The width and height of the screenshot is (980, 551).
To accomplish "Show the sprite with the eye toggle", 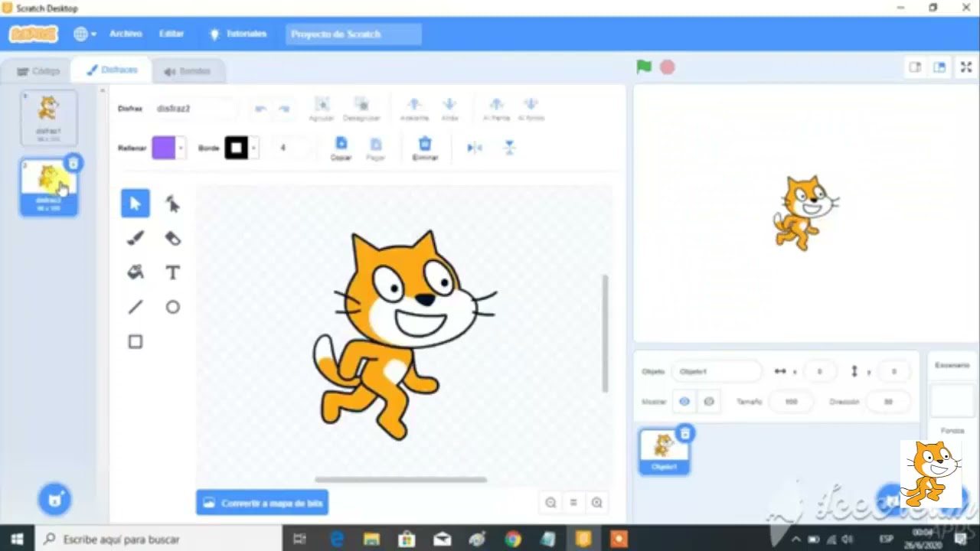I will [x=684, y=401].
